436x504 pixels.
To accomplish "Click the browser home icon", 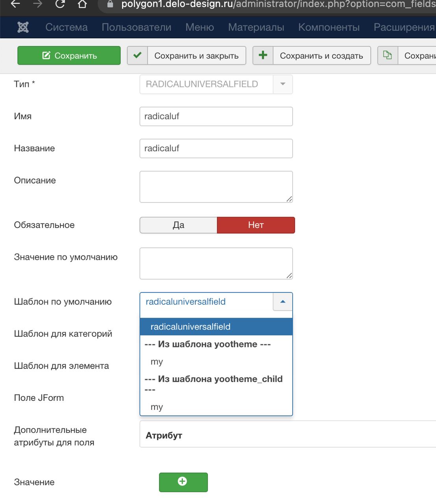I will [82, 4].
